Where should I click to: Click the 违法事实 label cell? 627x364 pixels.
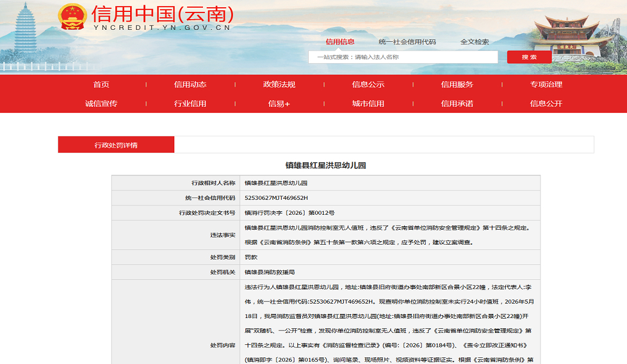[176, 235]
